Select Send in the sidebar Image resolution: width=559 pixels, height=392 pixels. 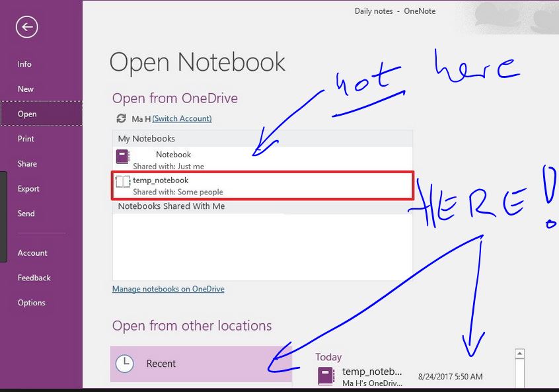click(x=26, y=214)
